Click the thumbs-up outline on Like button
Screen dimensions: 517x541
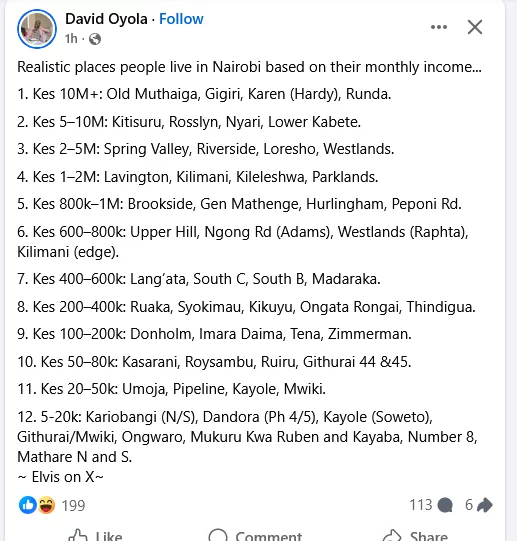coord(78,535)
